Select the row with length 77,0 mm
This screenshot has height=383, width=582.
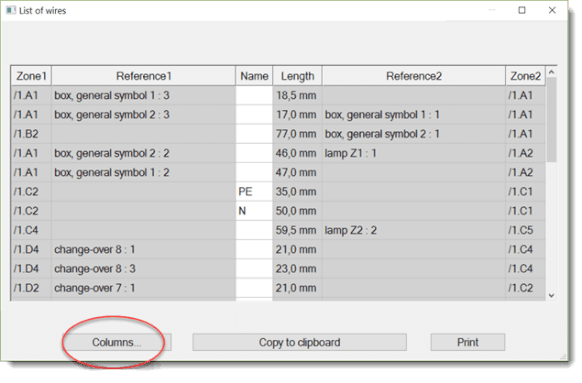click(278, 134)
